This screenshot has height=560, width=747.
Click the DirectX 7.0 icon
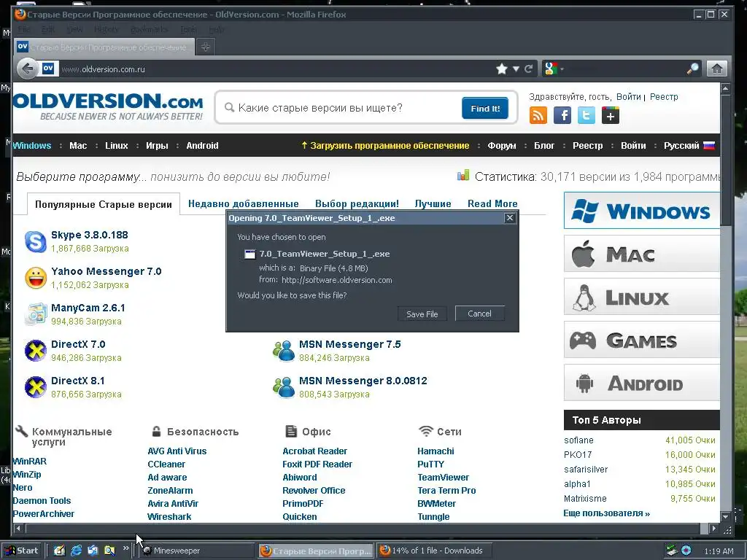pos(36,351)
